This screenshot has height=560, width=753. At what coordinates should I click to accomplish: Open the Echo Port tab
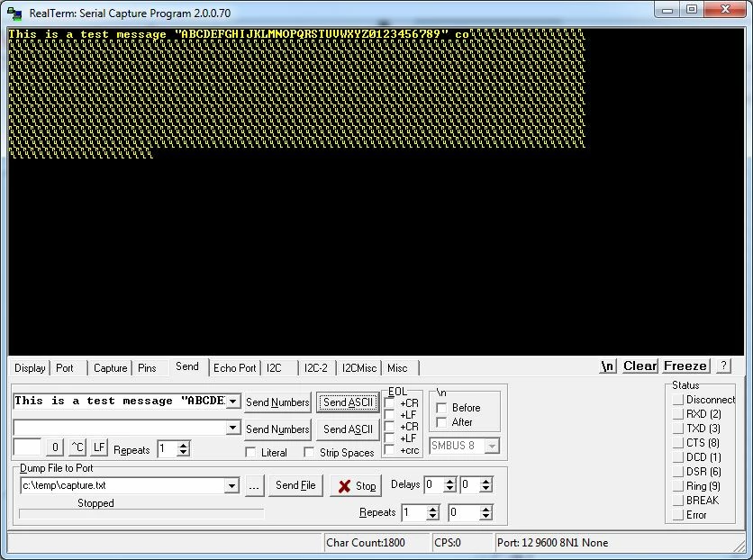coord(234,368)
